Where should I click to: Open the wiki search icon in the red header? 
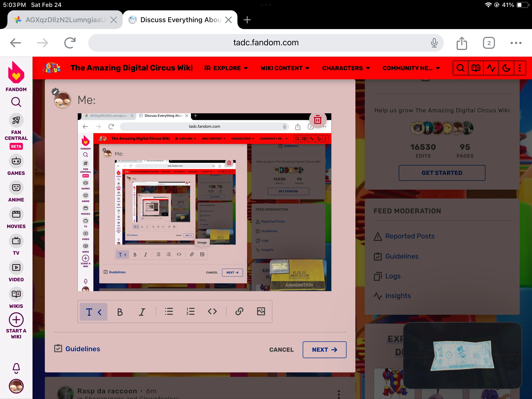[461, 68]
